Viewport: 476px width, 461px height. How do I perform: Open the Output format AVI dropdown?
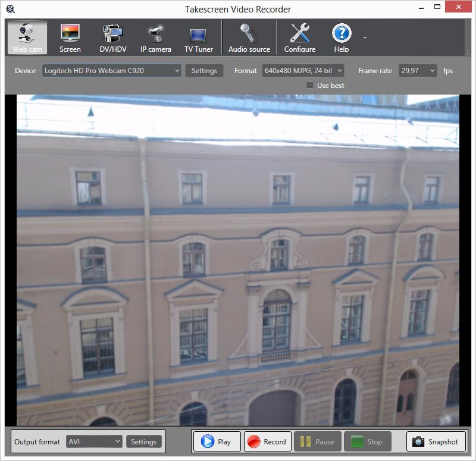pyautogui.click(x=94, y=441)
